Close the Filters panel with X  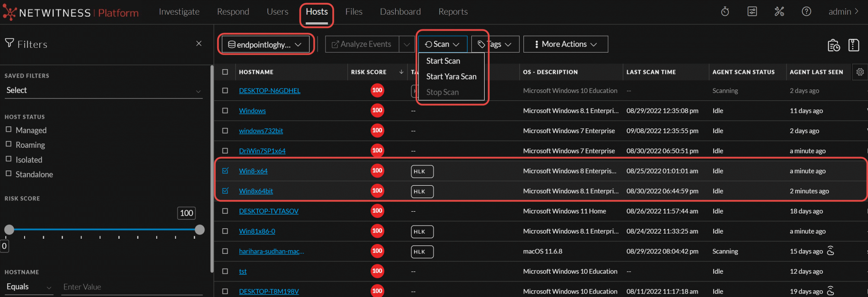199,44
